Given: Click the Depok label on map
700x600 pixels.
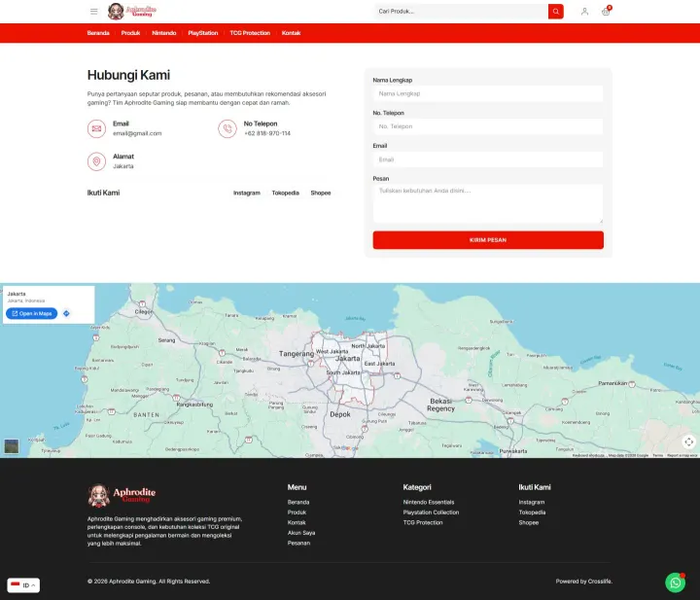Looking at the screenshot, I should point(340,414).
